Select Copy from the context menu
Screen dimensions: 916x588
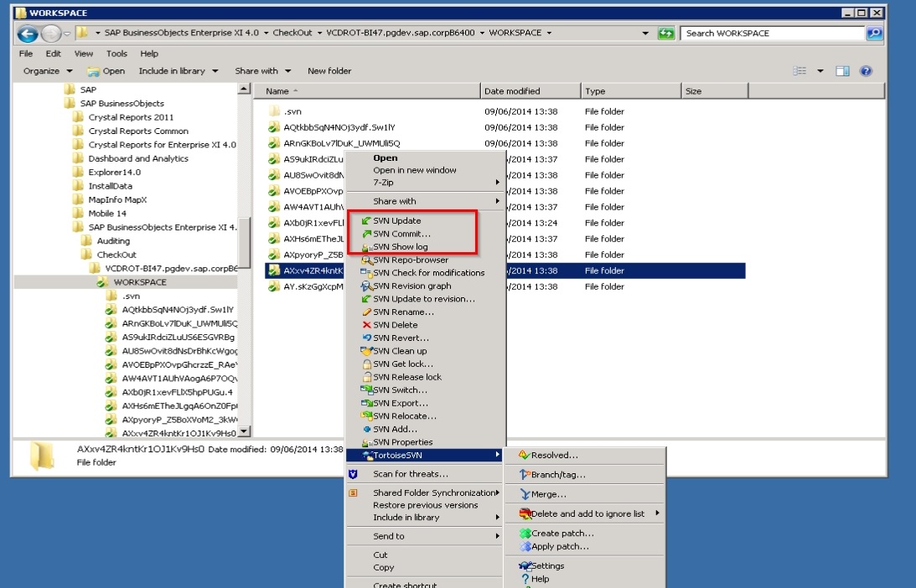pos(383,568)
